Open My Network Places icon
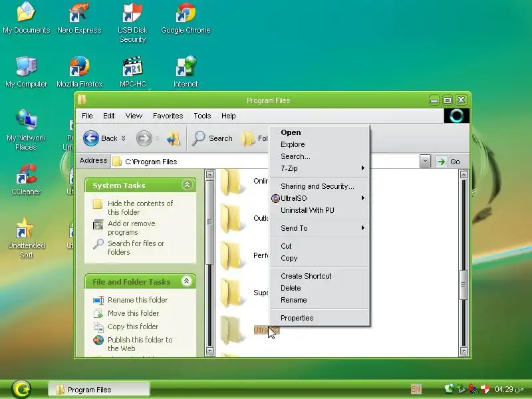This screenshot has height=399, width=532. [26, 130]
